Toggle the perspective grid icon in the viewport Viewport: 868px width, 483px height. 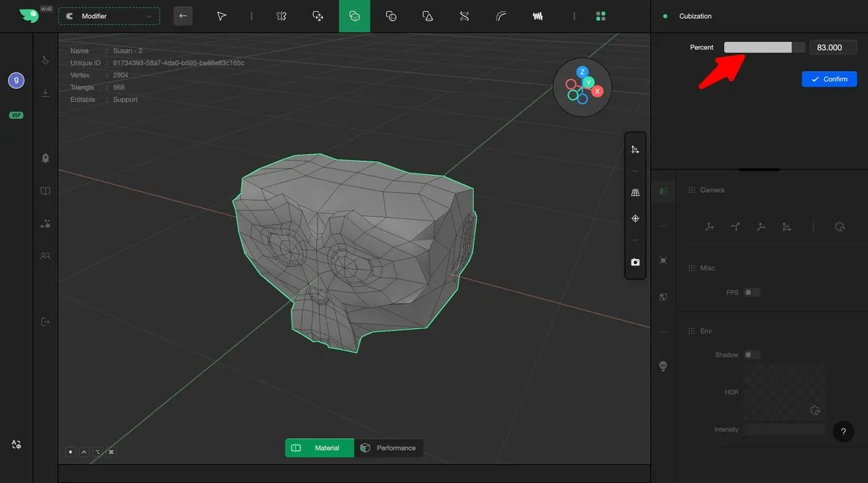pyautogui.click(x=635, y=193)
